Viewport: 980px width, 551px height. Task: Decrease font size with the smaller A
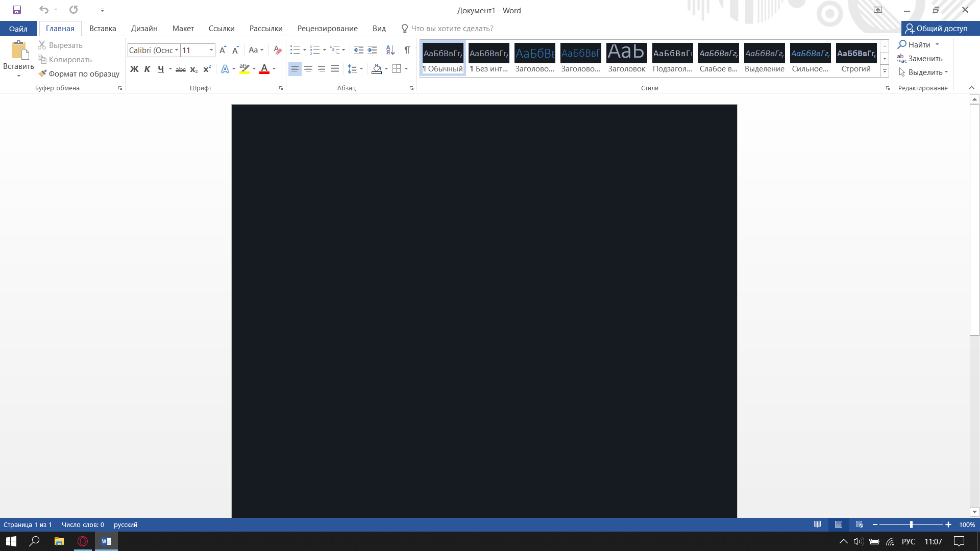[x=235, y=50]
